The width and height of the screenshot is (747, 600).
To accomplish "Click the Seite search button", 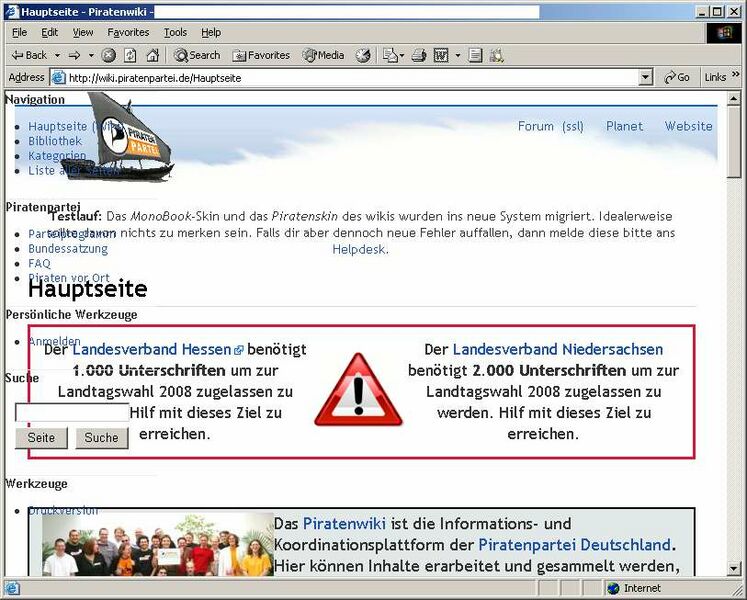I will click(41, 437).
